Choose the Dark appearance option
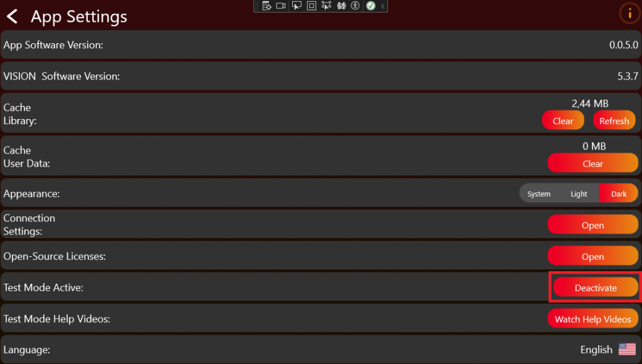This screenshot has height=364, width=642. tap(619, 194)
